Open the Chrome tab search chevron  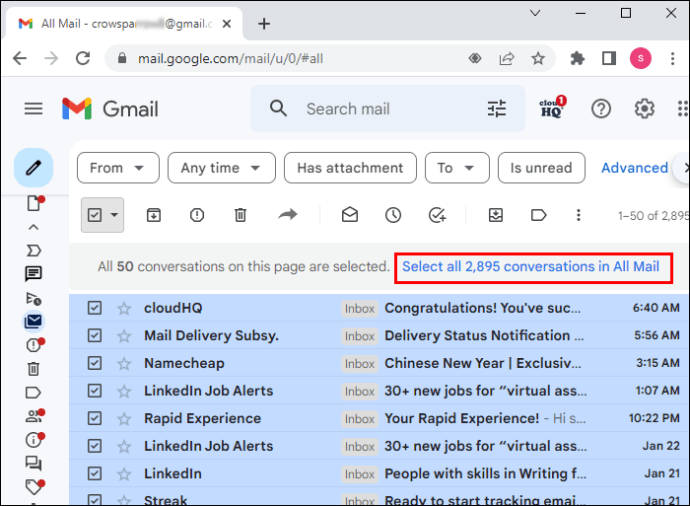(x=535, y=13)
